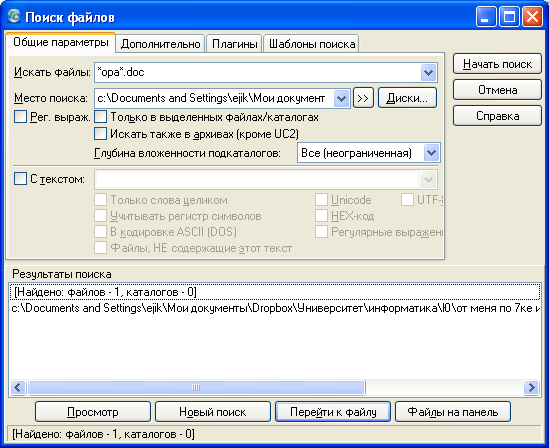Click the Начать поиск button
Screen dimensions: 549x448
click(497, 64)
